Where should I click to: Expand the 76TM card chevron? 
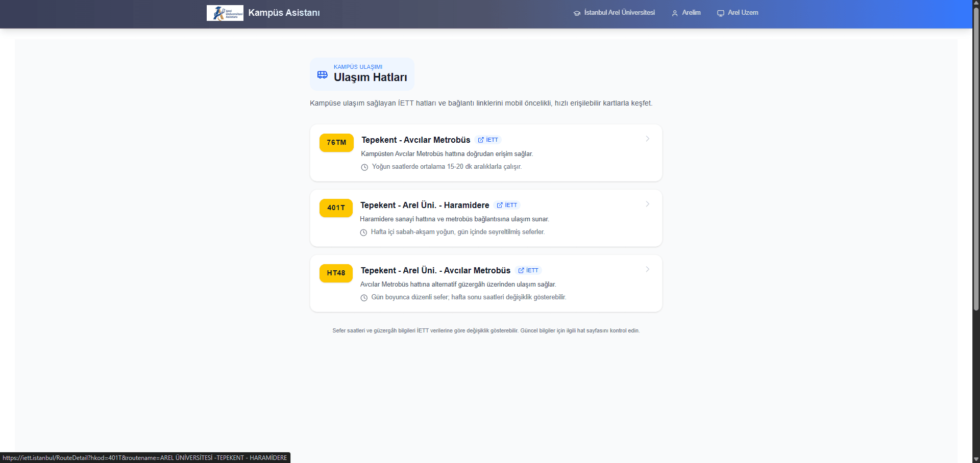click(x=647, y=139)
